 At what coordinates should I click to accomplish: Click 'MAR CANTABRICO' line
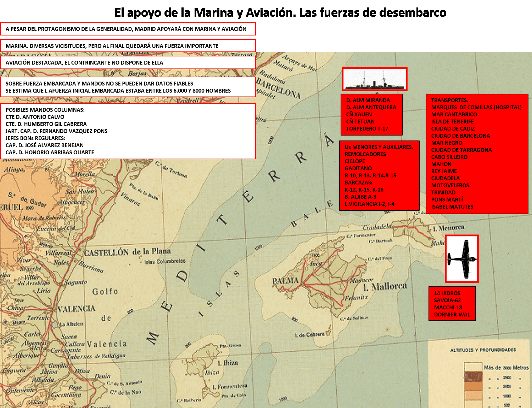click(454, 115)
